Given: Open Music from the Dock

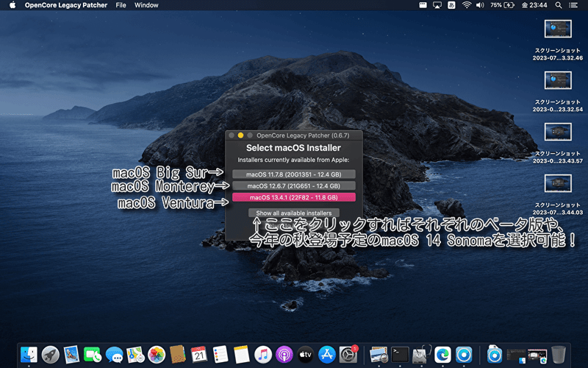Looking at the screenshot, I should point(263,355).
